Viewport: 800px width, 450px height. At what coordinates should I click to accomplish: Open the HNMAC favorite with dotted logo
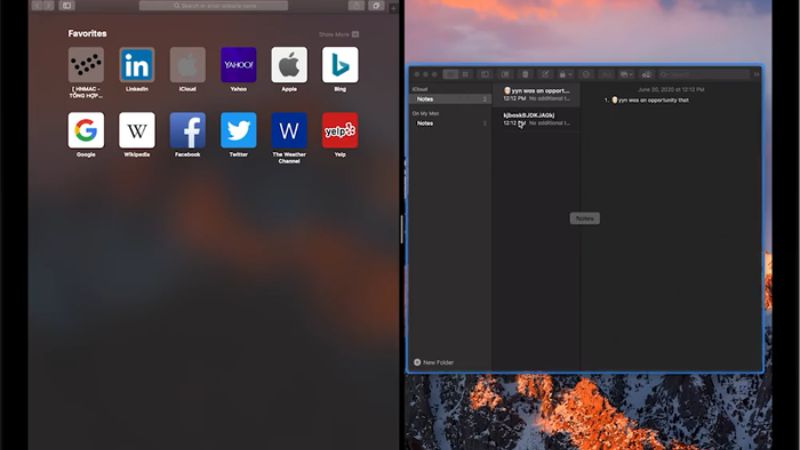(x=86, y=65)
